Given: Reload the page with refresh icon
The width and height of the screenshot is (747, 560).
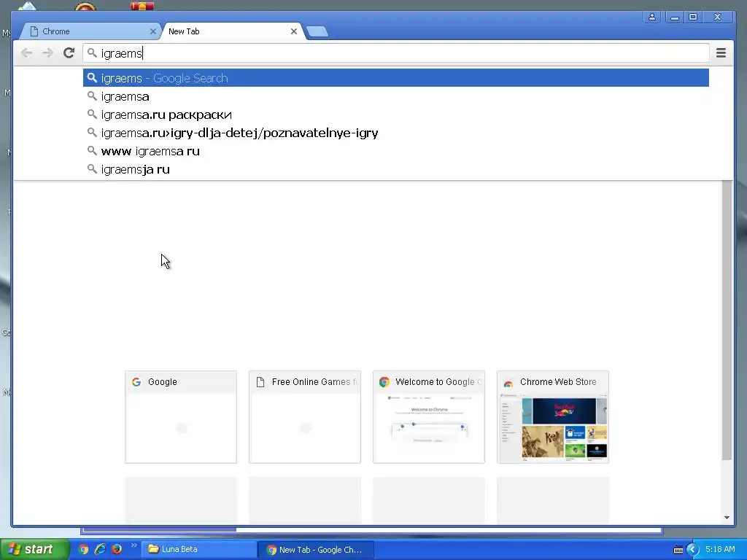Looking at the screenshot, I should click(x=69, y=52).
